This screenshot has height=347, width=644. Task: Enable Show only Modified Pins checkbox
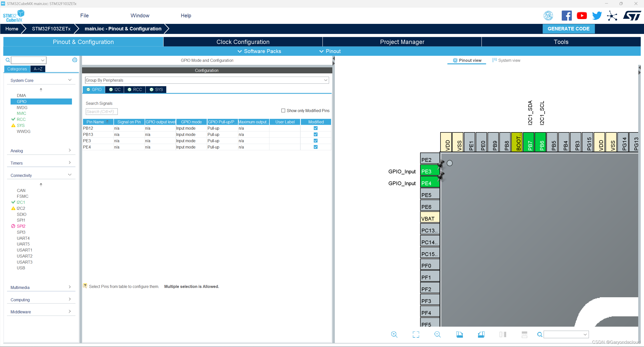coord(283,111)
